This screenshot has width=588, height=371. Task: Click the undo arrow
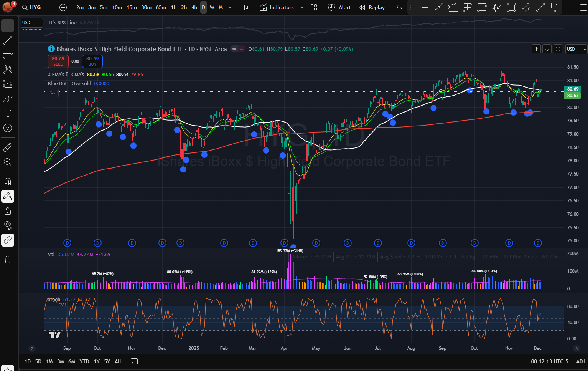[399, 7]
